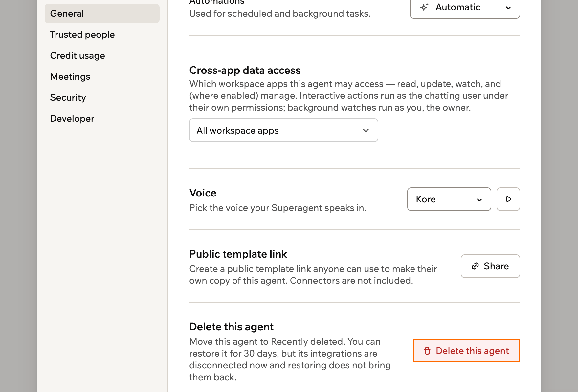The width and height of the screenshot is (578, 392).
Task: Click the sparkle icon in Automatic dropdown
Action: click(x=424, y=7)
